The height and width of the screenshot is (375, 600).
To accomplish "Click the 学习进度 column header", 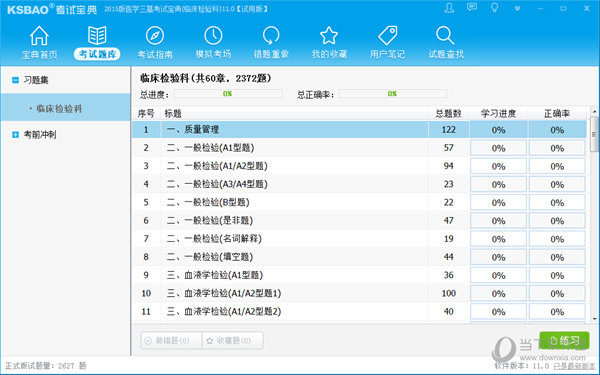I will point(498,114).
